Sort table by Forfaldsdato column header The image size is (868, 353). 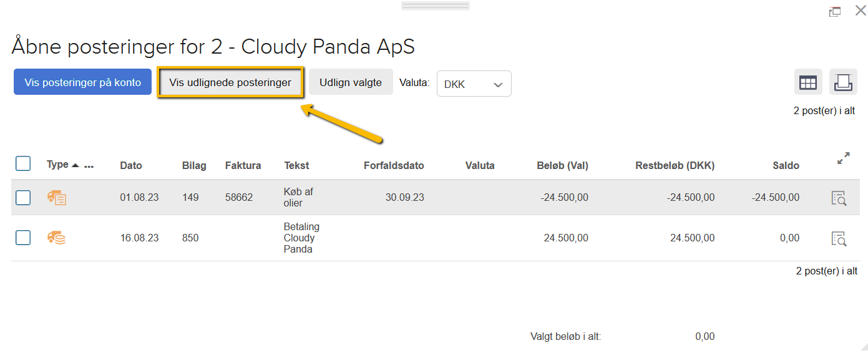(x=394, y=166)
